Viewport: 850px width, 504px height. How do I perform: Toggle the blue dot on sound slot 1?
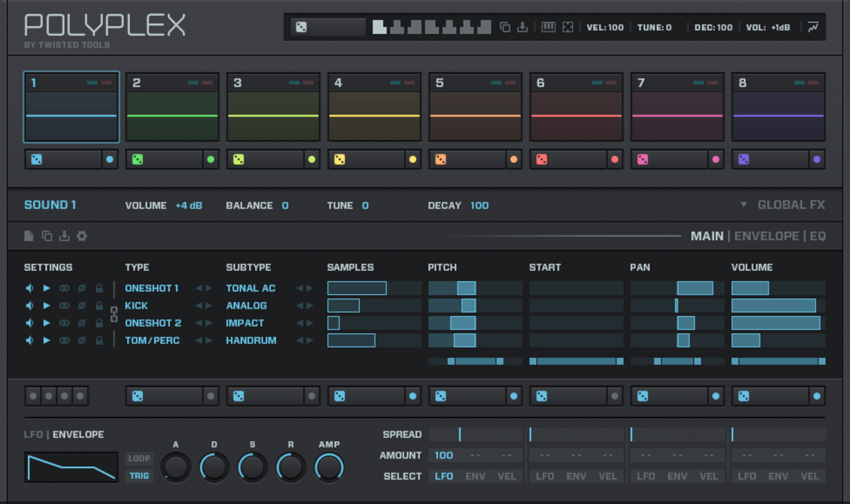coord(110,159)
